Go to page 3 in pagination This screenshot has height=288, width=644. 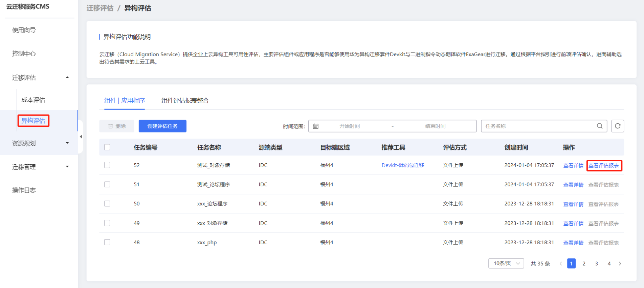597,264
